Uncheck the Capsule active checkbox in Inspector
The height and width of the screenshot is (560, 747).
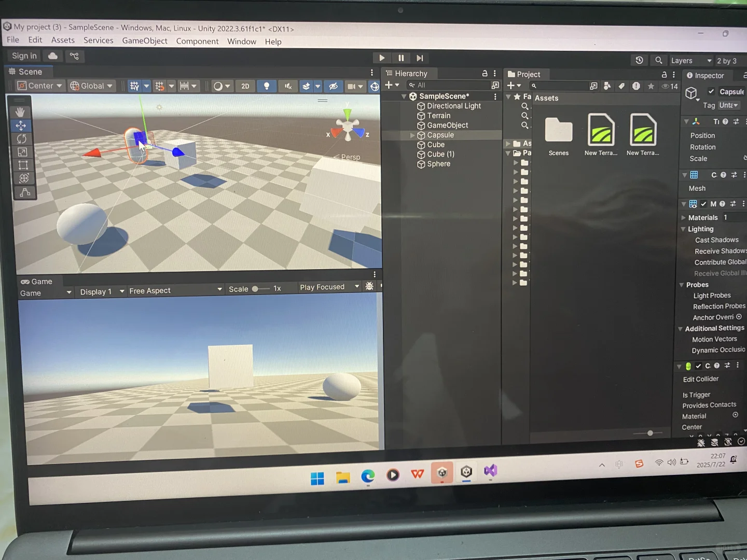pyautogui.click(x=711, y=91)
